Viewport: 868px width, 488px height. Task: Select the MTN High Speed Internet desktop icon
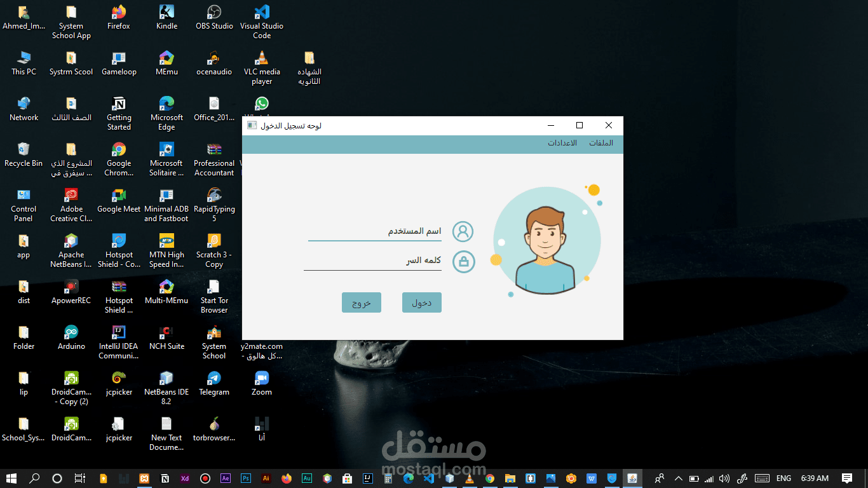[166, 250]
